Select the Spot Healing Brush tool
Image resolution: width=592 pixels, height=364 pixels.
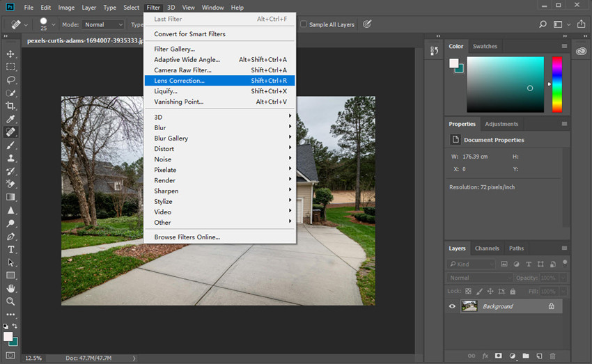(x=10, y=132)
